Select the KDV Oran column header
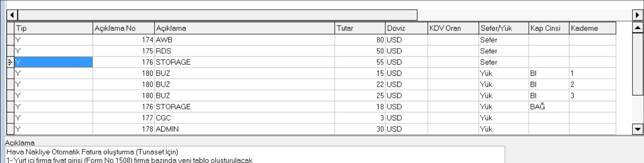This screenshot has width=644, height=163. pos(453,29)
